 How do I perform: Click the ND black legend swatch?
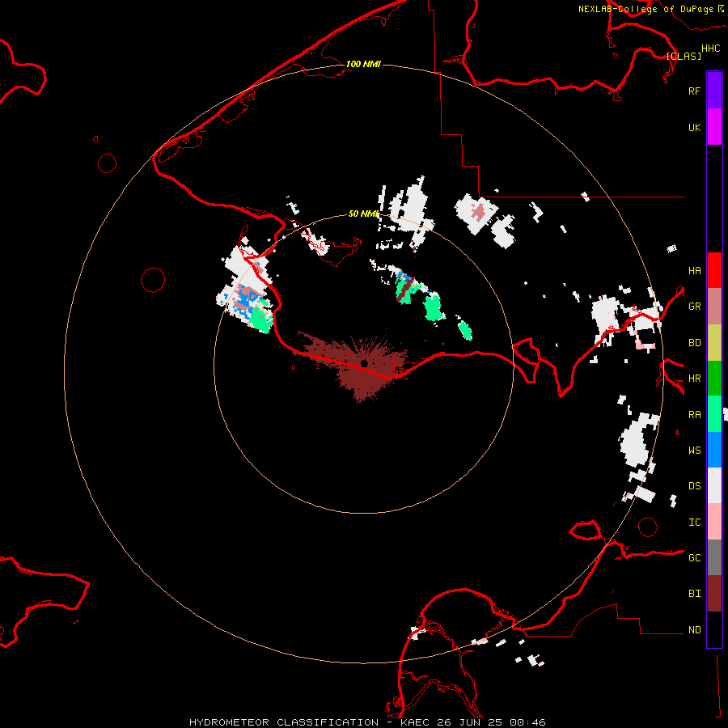[x=714, y=629]
